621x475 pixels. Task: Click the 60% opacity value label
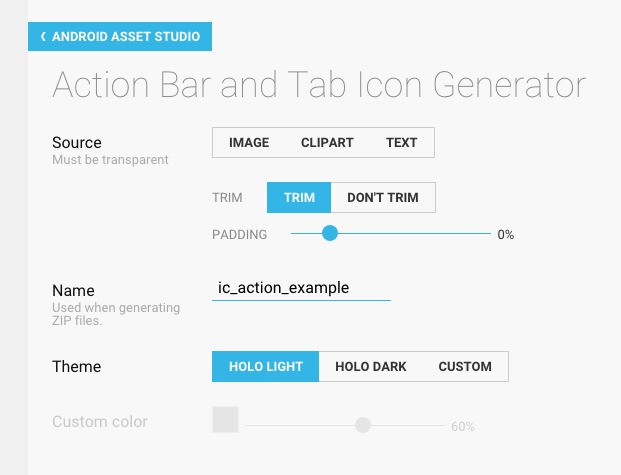click(x=463, y=427)
